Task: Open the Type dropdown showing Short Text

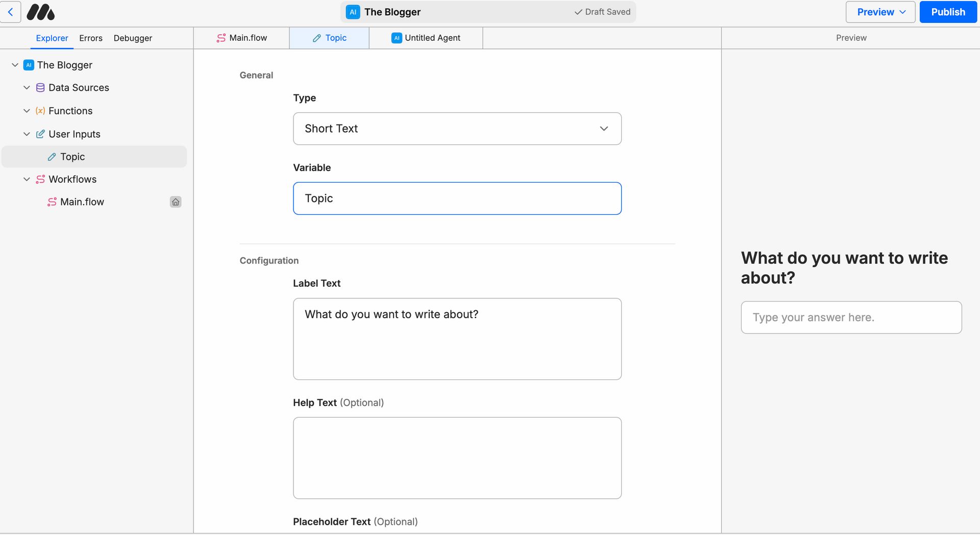Action: coord(457,129)
